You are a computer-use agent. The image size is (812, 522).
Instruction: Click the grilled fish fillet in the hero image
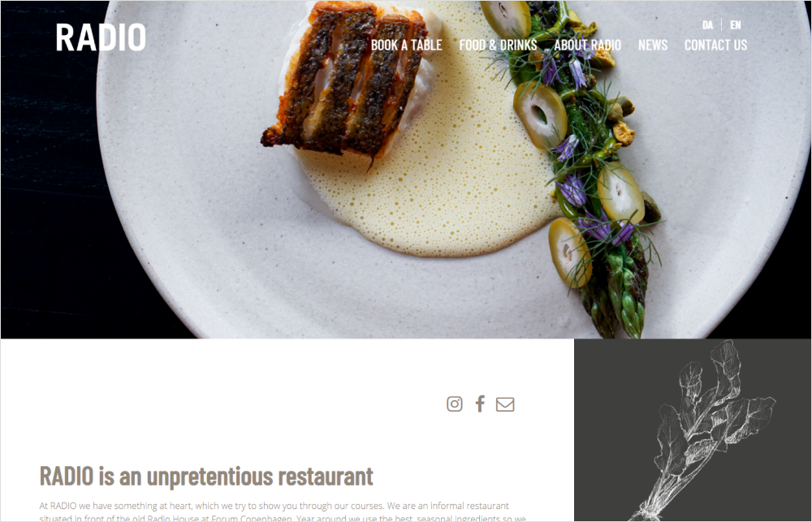pos(346,78)
